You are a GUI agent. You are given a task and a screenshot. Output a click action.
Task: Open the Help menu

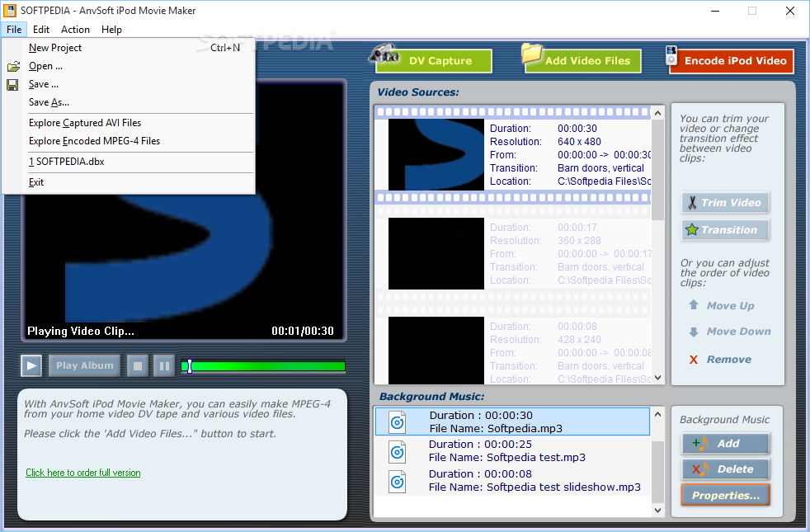pos(111,30)
